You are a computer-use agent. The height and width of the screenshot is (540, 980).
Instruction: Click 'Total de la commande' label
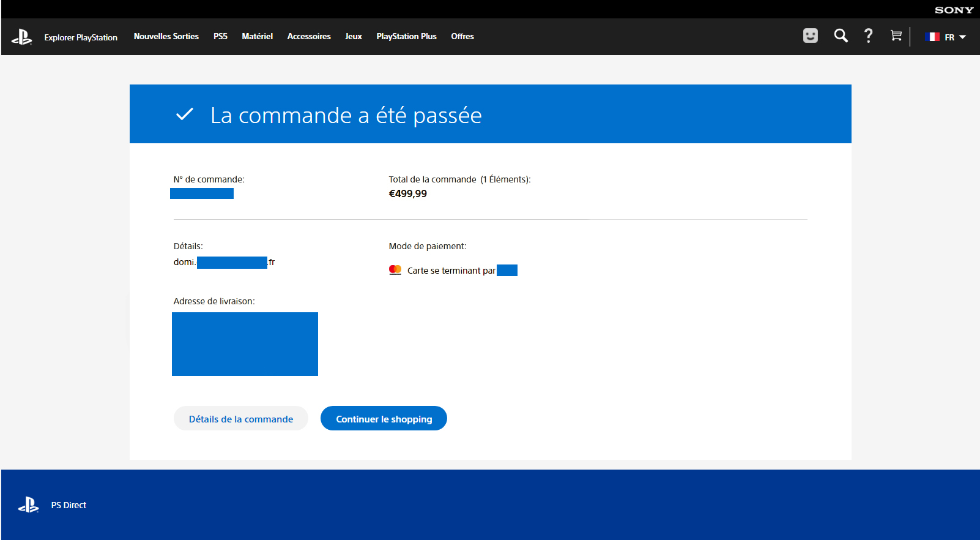(x=432, y=179)
